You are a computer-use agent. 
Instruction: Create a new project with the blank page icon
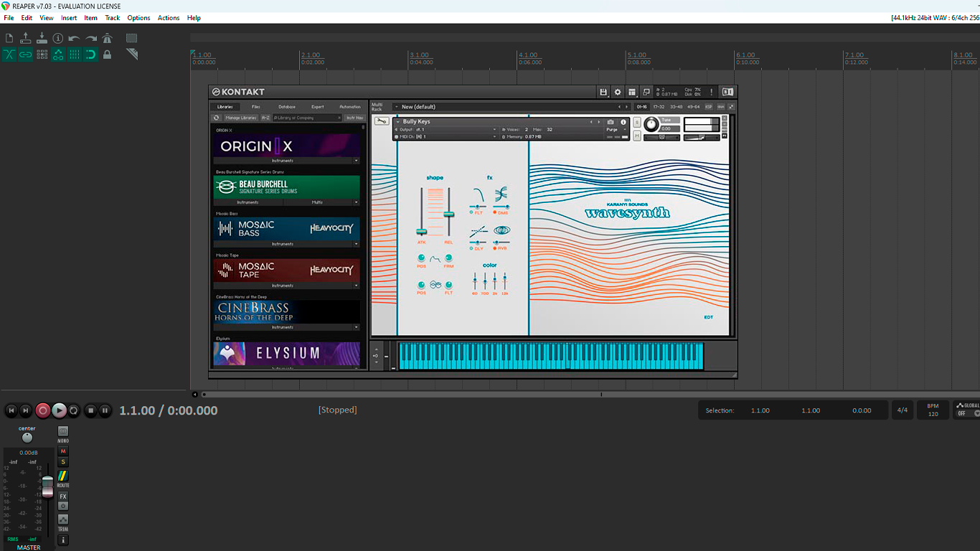[9, 38]
